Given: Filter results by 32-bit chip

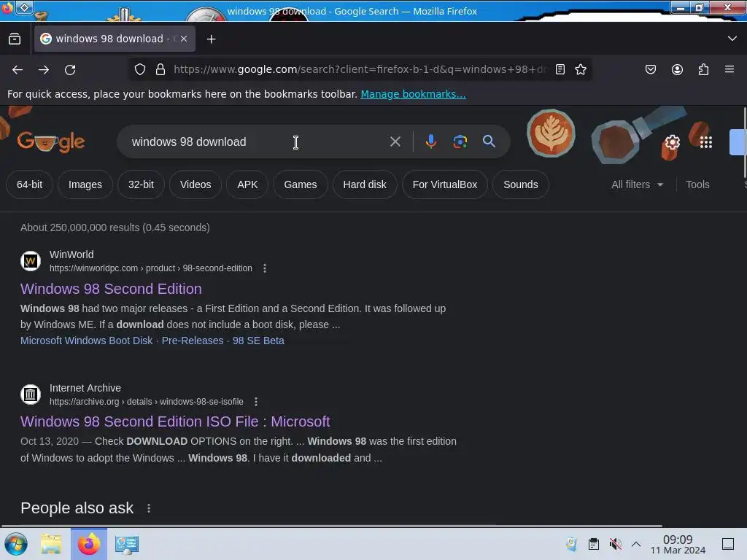Looking at the screenshot, I should click(141, 184).
